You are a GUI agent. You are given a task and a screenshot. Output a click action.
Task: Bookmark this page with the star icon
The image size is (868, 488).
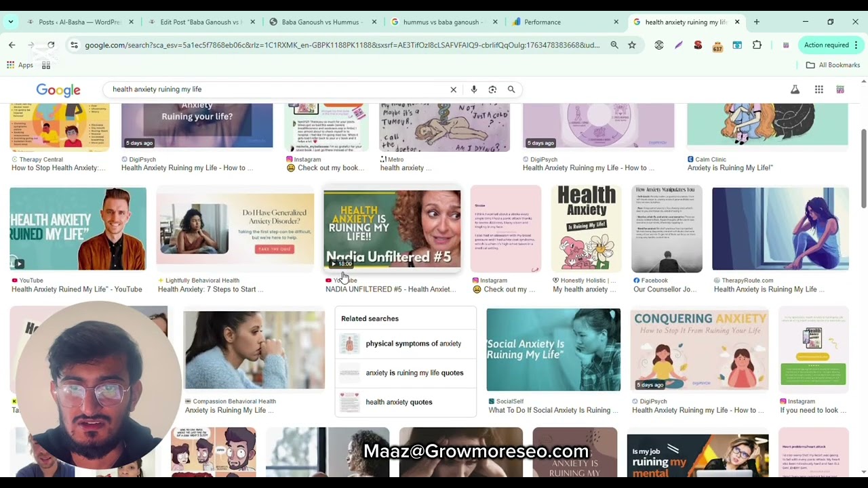coord(632,45)
